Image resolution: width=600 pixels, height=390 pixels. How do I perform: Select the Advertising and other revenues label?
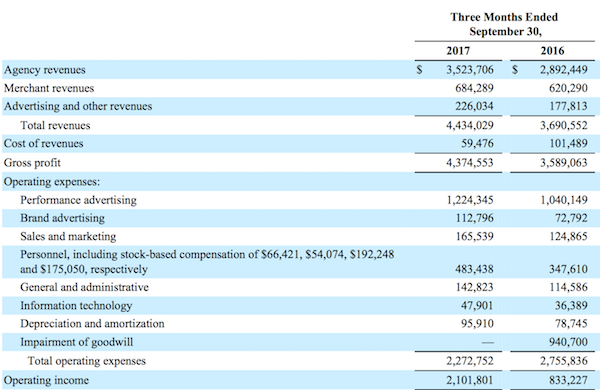pos(78,106)
